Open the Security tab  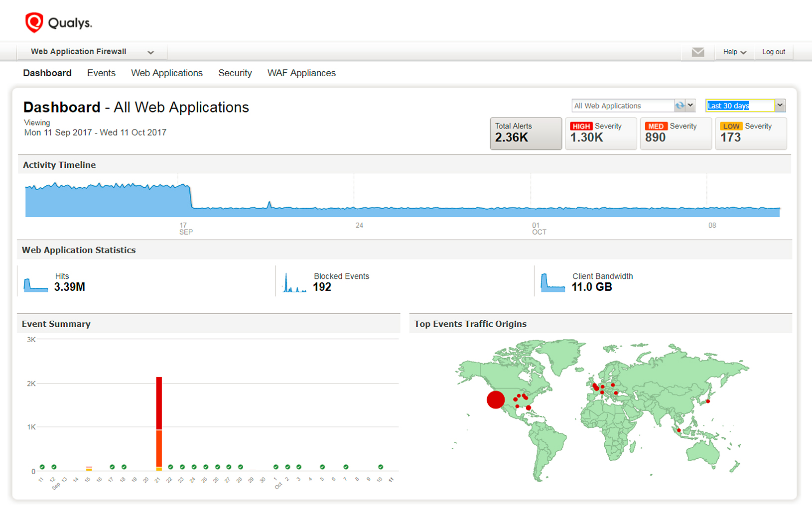pyautogui.click(x=235, y=73)
